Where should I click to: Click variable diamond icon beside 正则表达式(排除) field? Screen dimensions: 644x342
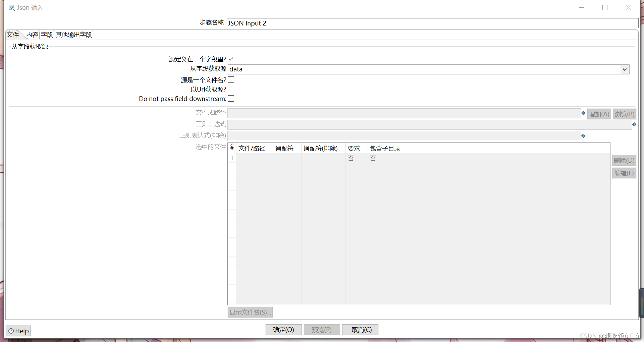pyautogui.click(x=583, y=136)
